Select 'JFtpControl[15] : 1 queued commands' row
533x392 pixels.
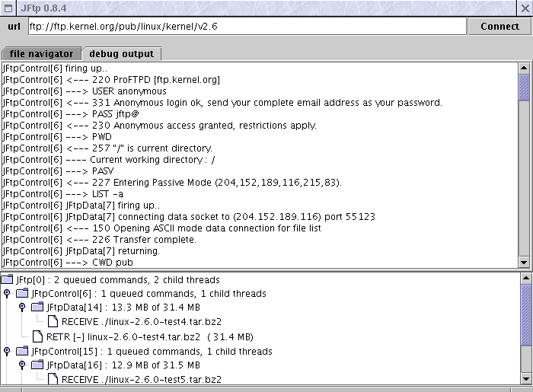(152, 351)
